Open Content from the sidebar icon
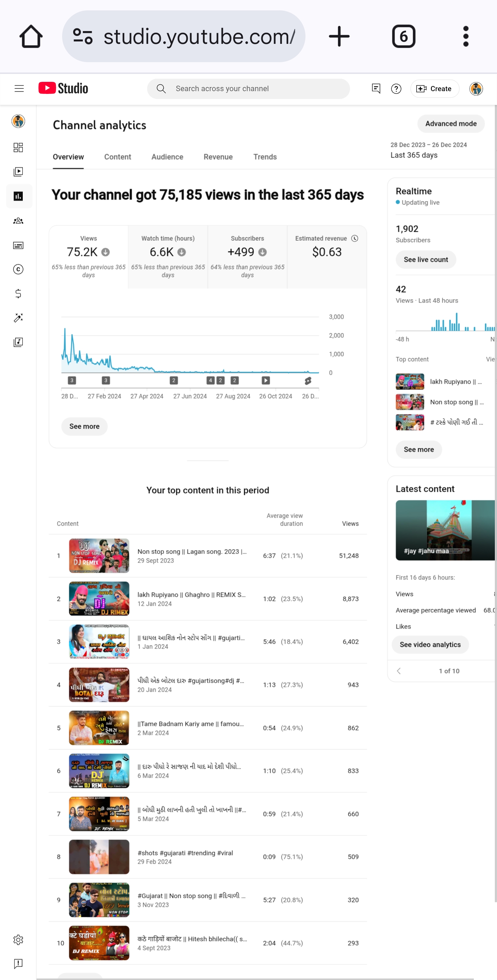Viewport: 497px width, 980px height. tap(18, 172)
